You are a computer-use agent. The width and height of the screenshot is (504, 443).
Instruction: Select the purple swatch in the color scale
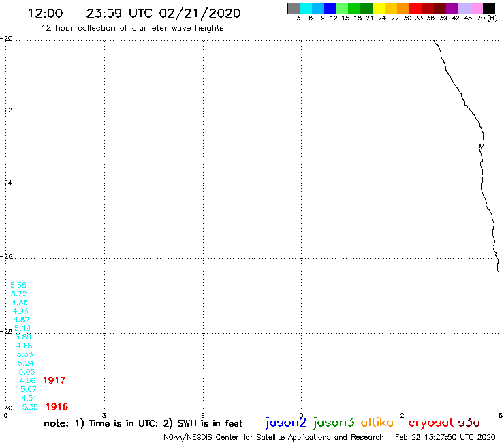[x=452, y=8]
